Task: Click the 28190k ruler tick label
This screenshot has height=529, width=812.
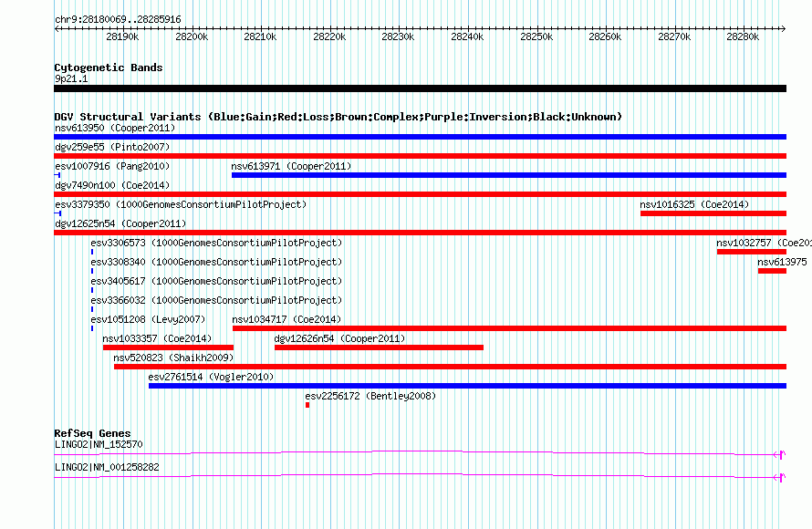Action: pos(122,36)
